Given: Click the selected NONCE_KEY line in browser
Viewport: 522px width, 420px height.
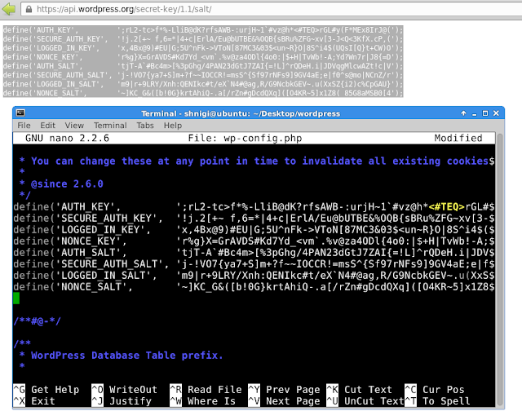Looking at the screenshot, I should [x=203, y=57].
